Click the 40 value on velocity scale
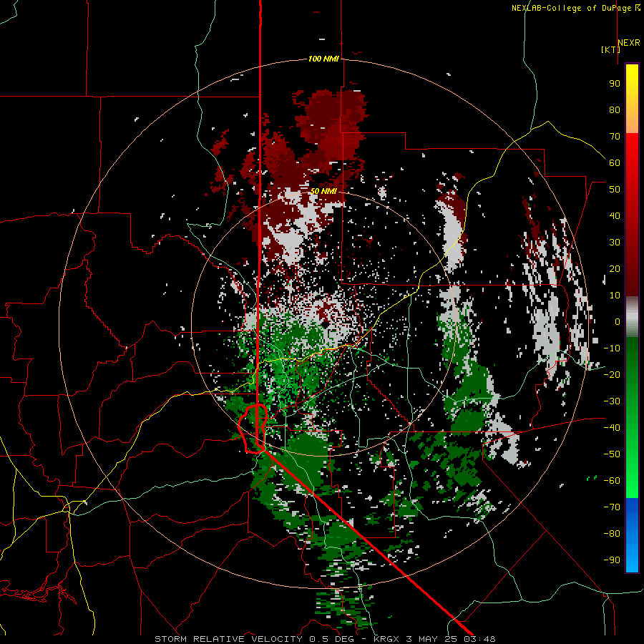Image resolution: width=644 pixels, height=644 pixels. [615, 216]
